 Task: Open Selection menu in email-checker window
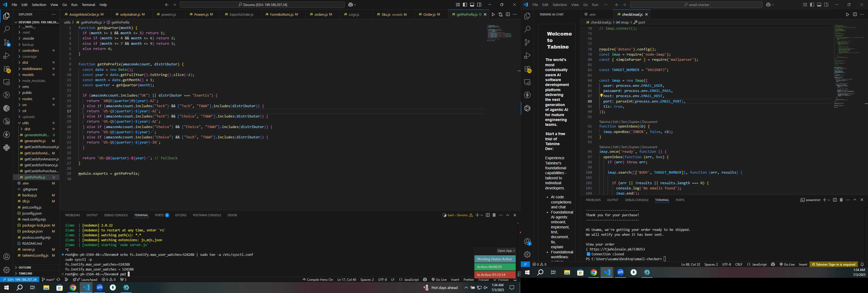(560, 5)
